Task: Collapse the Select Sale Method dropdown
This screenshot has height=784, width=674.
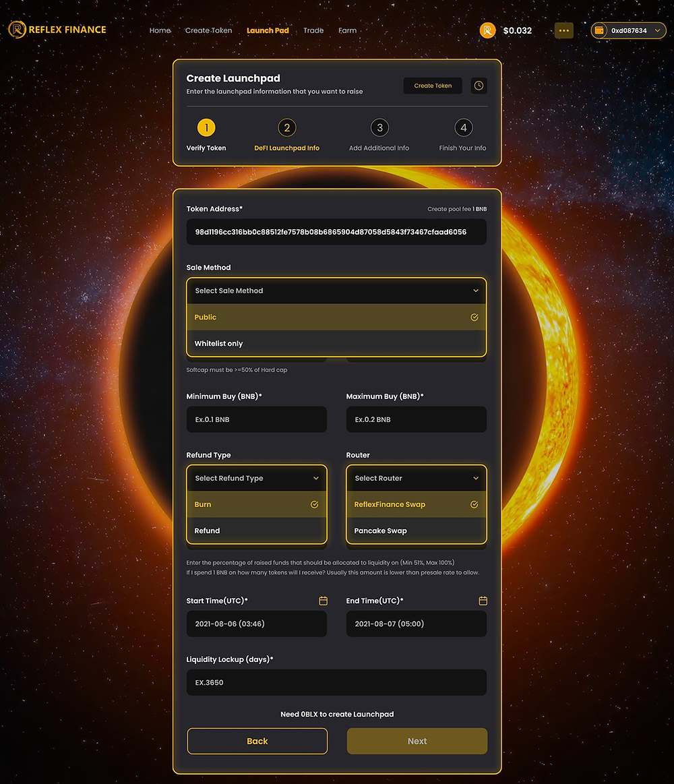Action: point(336,291)
